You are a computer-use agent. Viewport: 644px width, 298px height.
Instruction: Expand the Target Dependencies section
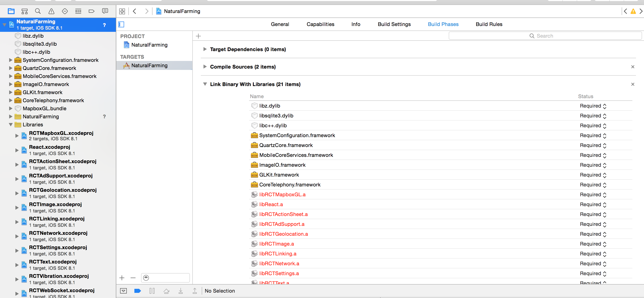(x=205, y=49)
